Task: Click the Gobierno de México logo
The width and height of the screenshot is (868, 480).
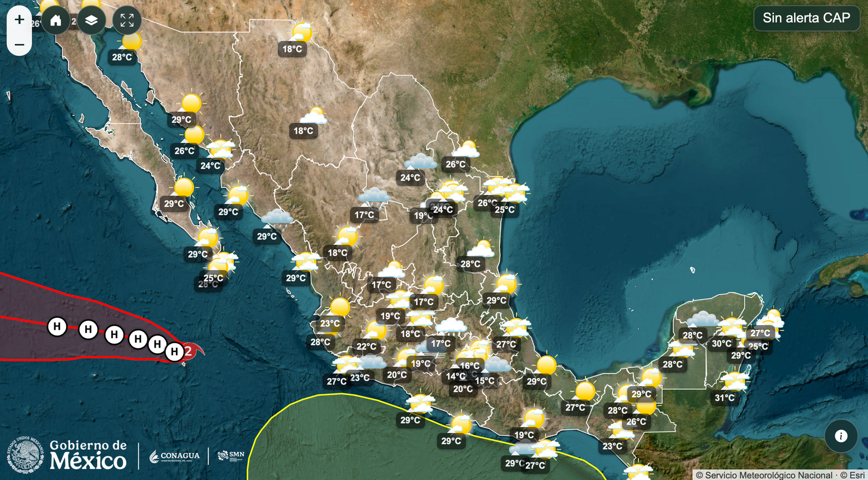Action: 67,454
